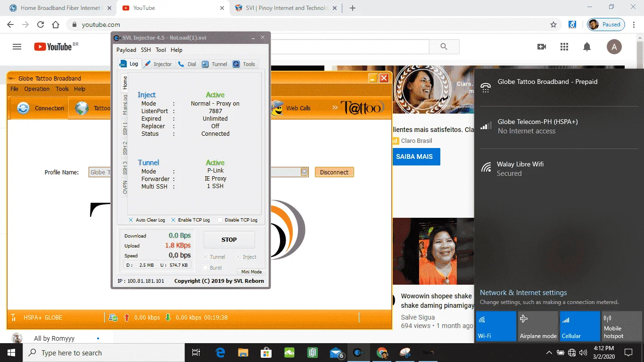
Task: Select the Log tab in SVL Injector
Action: [129, 64]
